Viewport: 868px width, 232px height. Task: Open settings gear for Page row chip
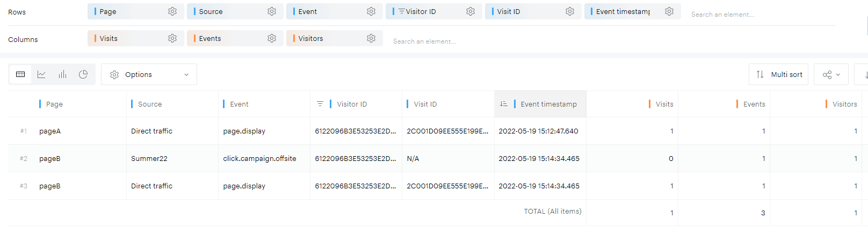172,11
